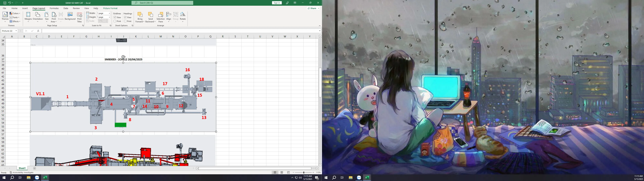
Task: Click the 115% zoom level text
Action: click(x=318, y=172)
